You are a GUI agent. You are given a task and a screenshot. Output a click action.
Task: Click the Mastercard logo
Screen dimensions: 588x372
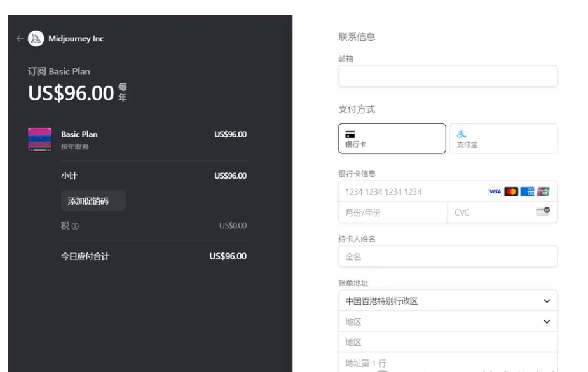tap(511, 191)
